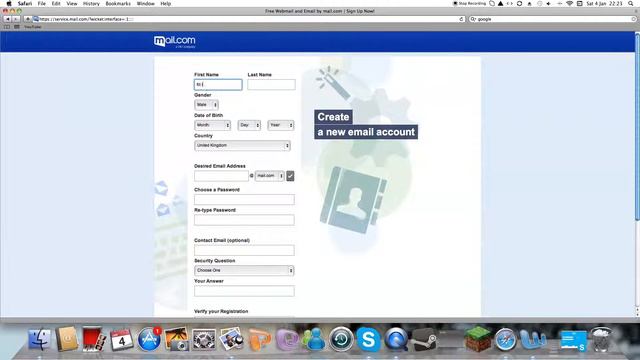The width and height of the screenshot is (640, 360).
Task: Open iPhoto in the Dock
Action: (176, 340)
